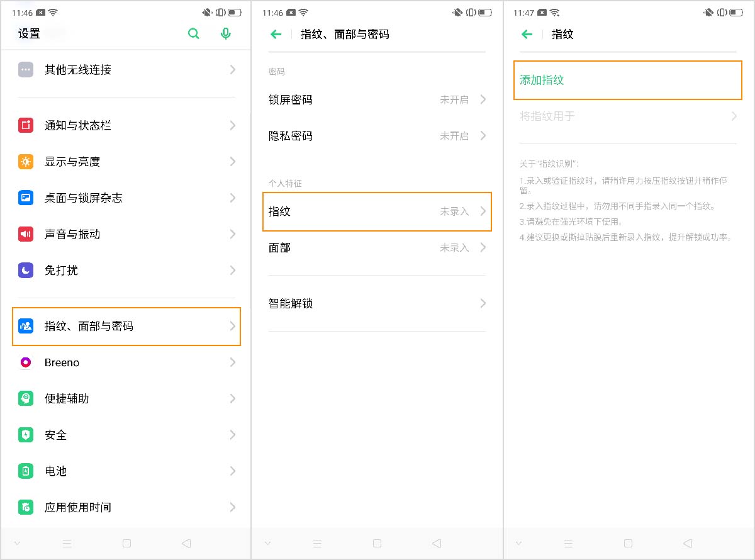
Task: Expand chevron on 其他无线连接 row
Action: coord(233,70)
